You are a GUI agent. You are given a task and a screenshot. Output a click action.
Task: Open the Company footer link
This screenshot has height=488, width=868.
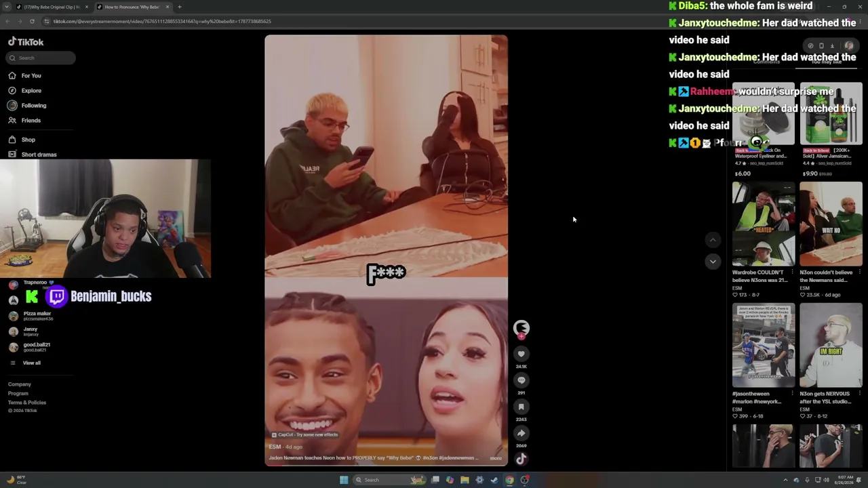click(20, 384)
